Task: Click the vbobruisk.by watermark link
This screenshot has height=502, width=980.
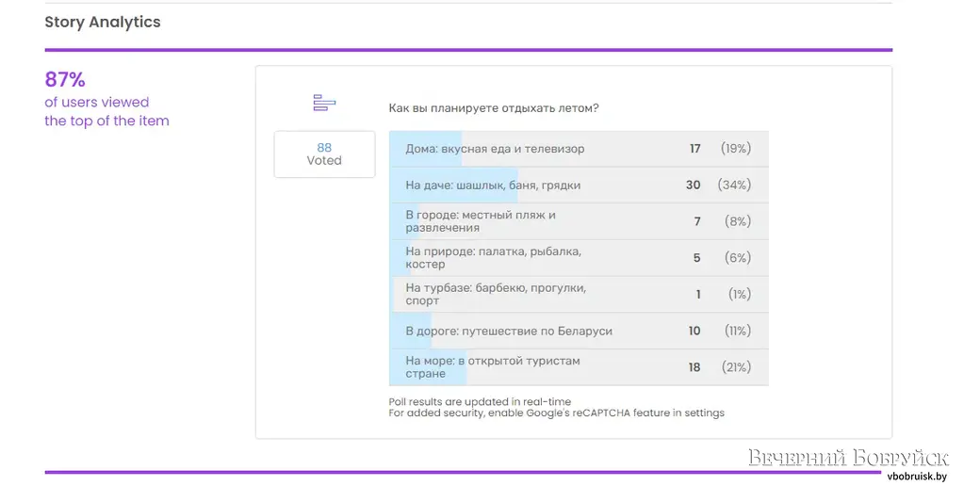Action: [917, 477]
